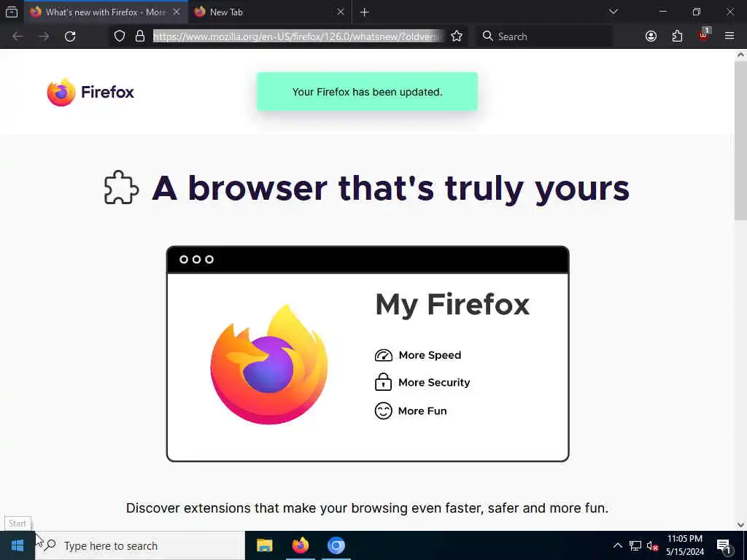Show hidden system tray icons
747x560 pixels.
(617, 545)
